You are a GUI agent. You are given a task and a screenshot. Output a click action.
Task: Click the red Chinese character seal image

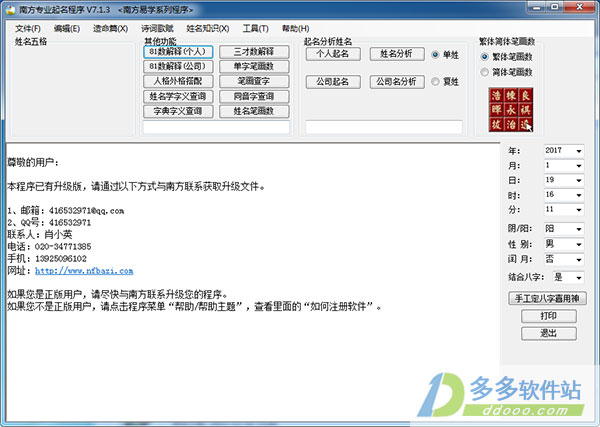[x=510, y=110]
